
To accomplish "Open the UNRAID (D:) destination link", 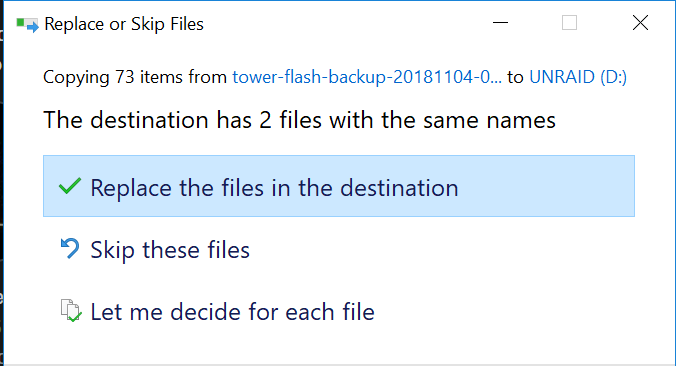I will (578, 77).
